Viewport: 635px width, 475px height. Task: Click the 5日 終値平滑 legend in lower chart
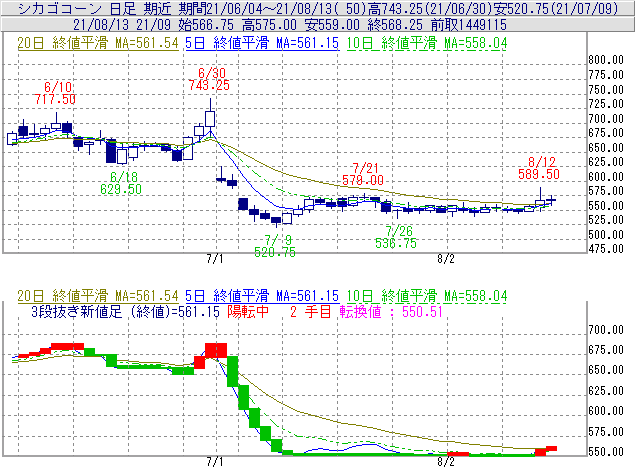coord(262,296)
